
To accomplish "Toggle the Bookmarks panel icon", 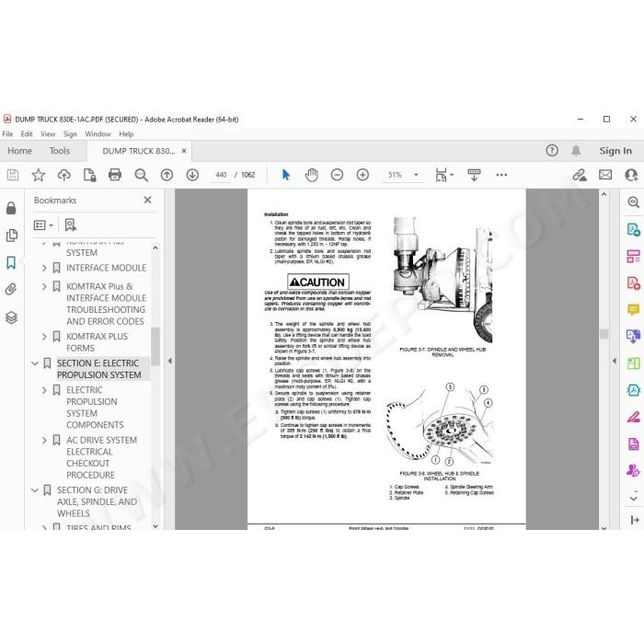I will point(11,263).
